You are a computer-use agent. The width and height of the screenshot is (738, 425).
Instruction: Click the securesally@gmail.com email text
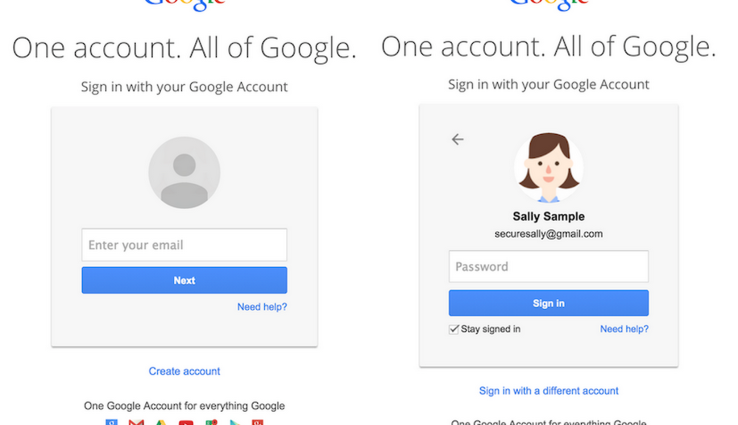pos(548,234)
